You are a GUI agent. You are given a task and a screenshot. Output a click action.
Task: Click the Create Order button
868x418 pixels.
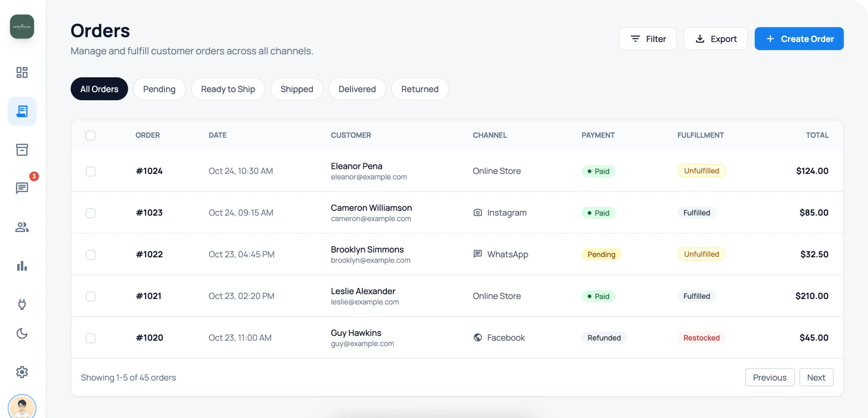tap(799, 39)
